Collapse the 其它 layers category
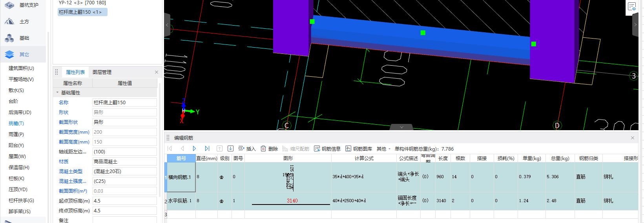The height and width of the screenshot is (223, 644). pyautogui.click(x=9, y=54)
